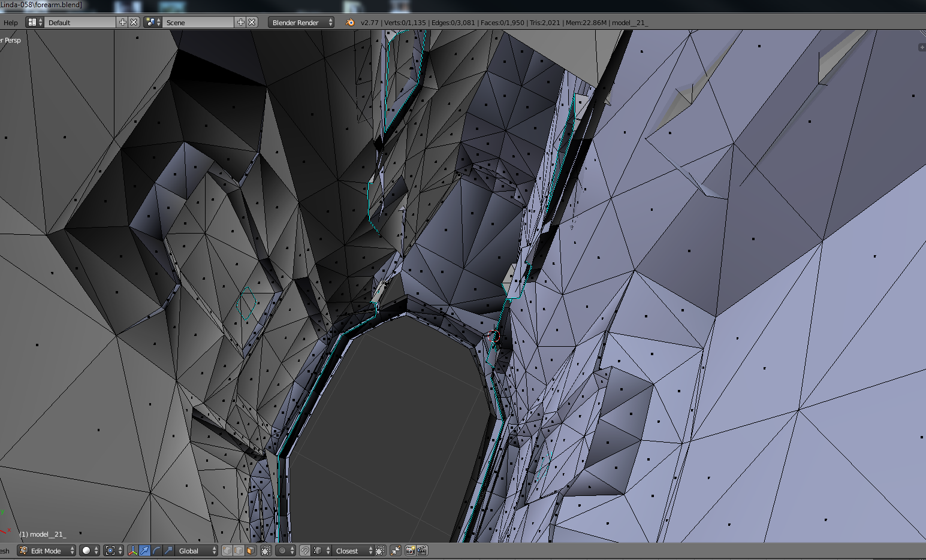The height and width of the screenshot is (560, 926).
Task: Delete the current Scene
Action: pos(252,22)
